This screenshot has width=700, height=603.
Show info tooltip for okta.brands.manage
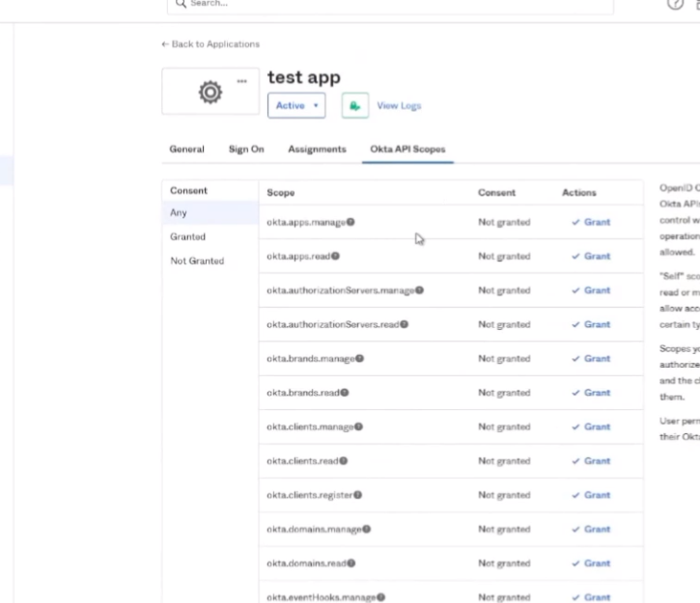pyautogui.click(x=360, y=358)
